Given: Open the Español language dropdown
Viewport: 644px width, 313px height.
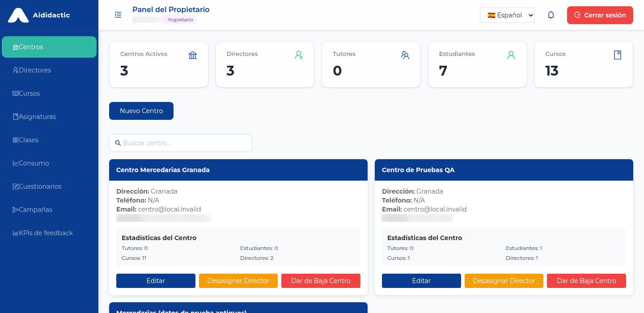Looking at the screenshot, I should click(507, 15).
